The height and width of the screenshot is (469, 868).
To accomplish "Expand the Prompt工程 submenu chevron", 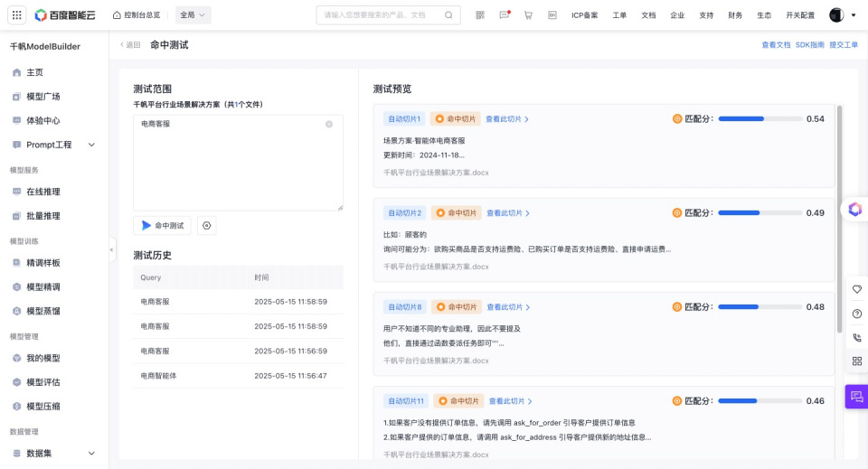I will point(91,145).
